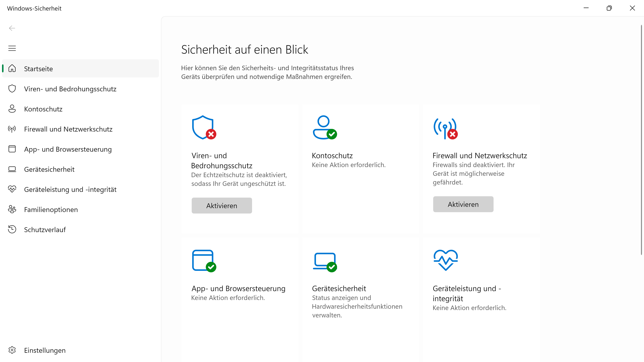644x362 pixels.
Task: Navigate to Firewall und Netzwerkschutz in sidebar
Action: [80, 129]
